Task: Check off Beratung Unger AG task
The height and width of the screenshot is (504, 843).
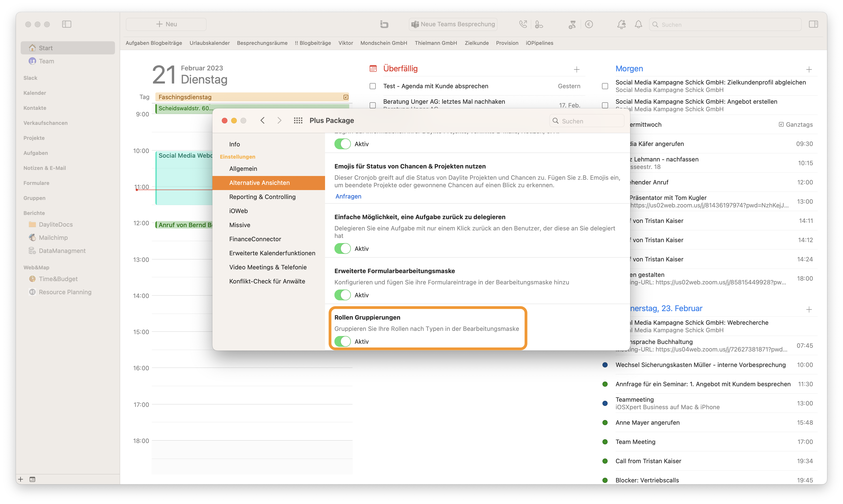Action: [x=373, y=105]
